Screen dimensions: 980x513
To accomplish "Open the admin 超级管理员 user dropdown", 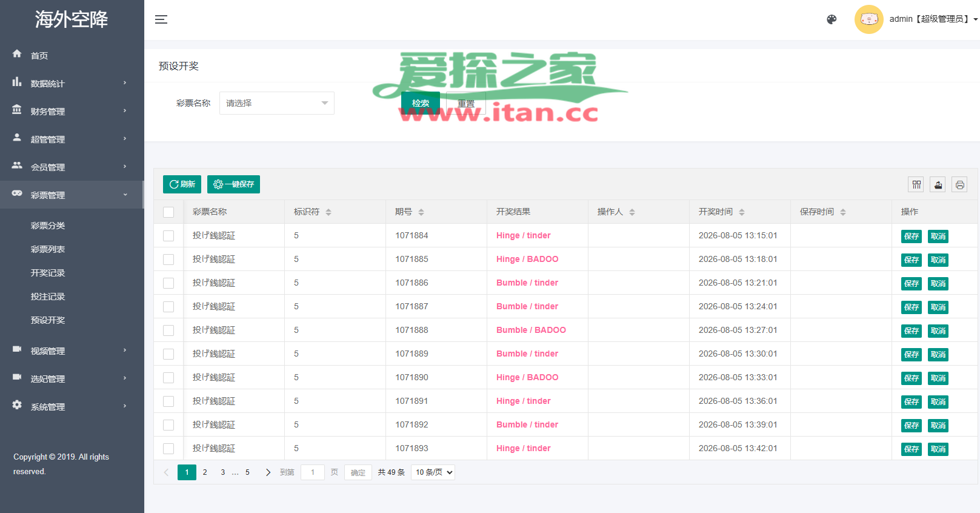I will [933, 19].
